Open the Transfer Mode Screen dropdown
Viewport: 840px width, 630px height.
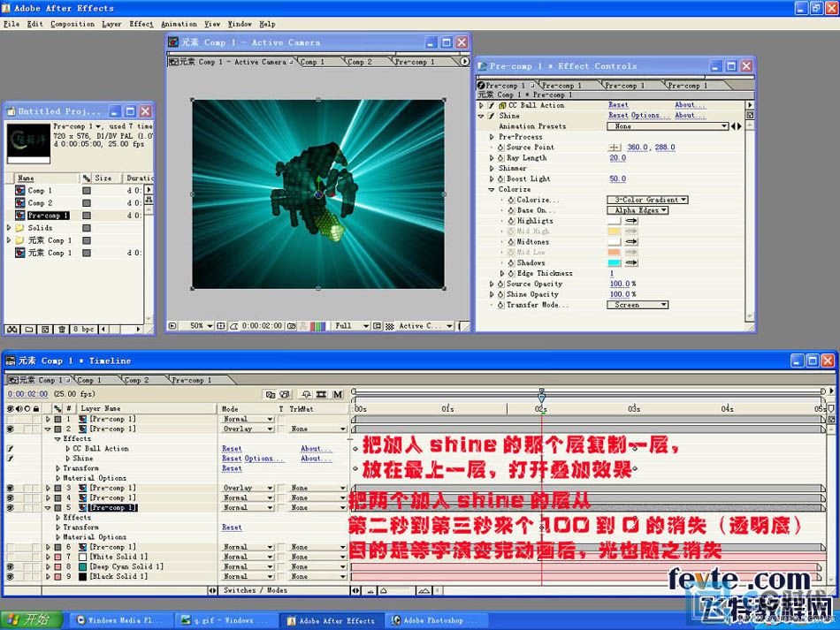tap(638, 305)
